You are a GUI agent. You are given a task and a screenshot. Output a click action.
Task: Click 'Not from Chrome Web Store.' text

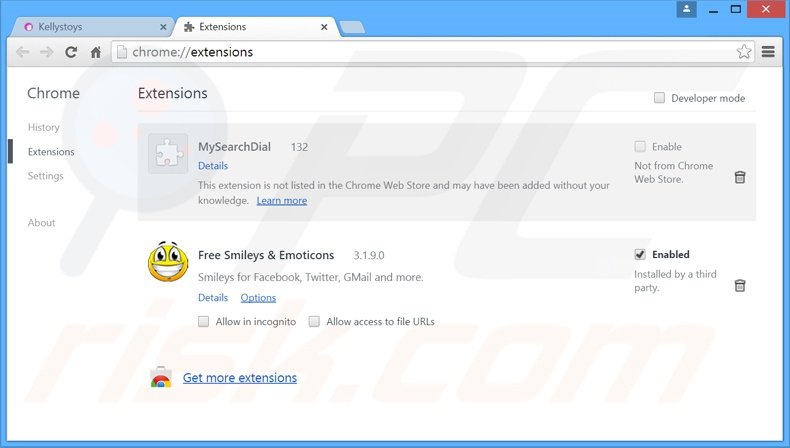pyautogui.click(x=674, y=172)
